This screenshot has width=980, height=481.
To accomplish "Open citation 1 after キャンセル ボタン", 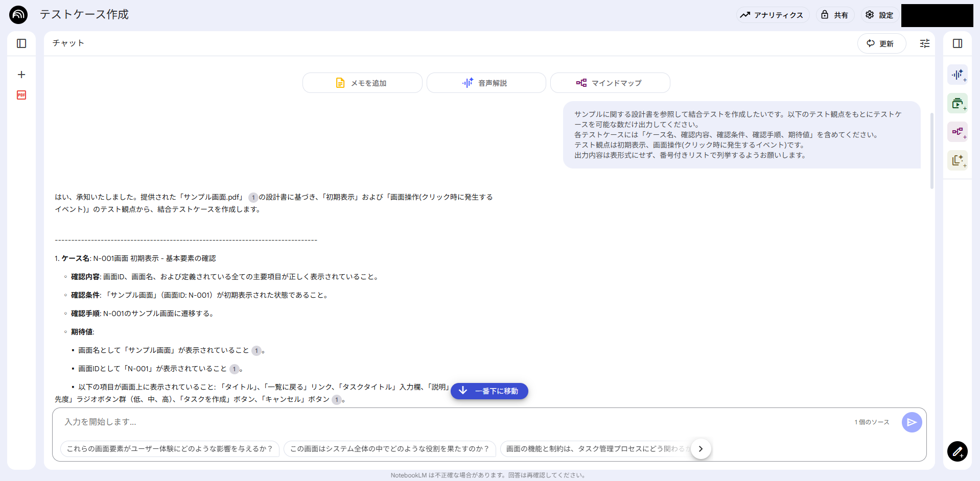I will 337,400.
